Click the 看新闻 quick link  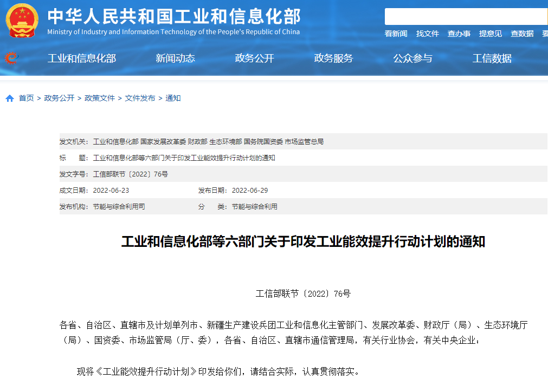pos(395,34)
